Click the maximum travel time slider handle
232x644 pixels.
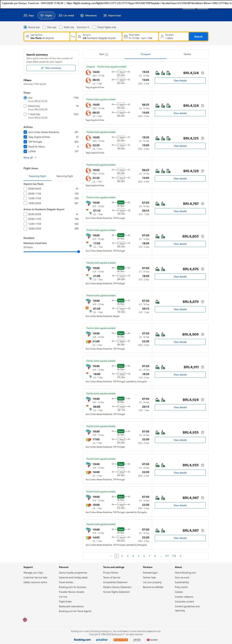78,252
